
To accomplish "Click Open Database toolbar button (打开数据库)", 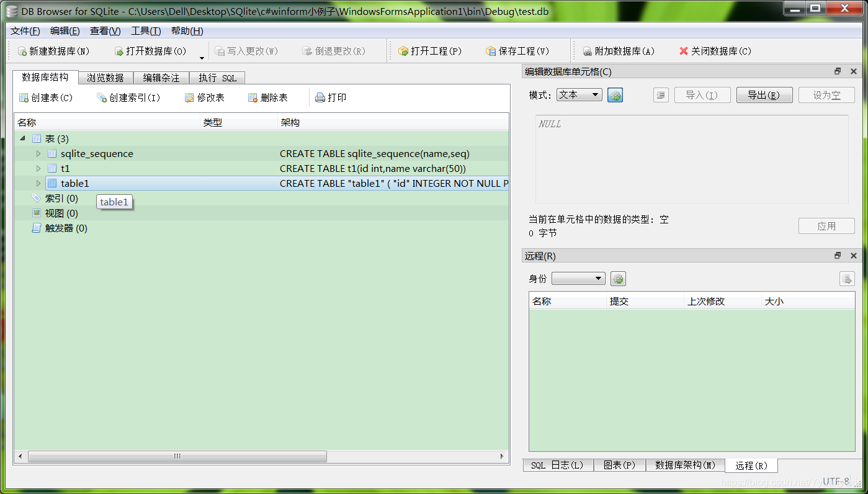I will coord(150,52).
